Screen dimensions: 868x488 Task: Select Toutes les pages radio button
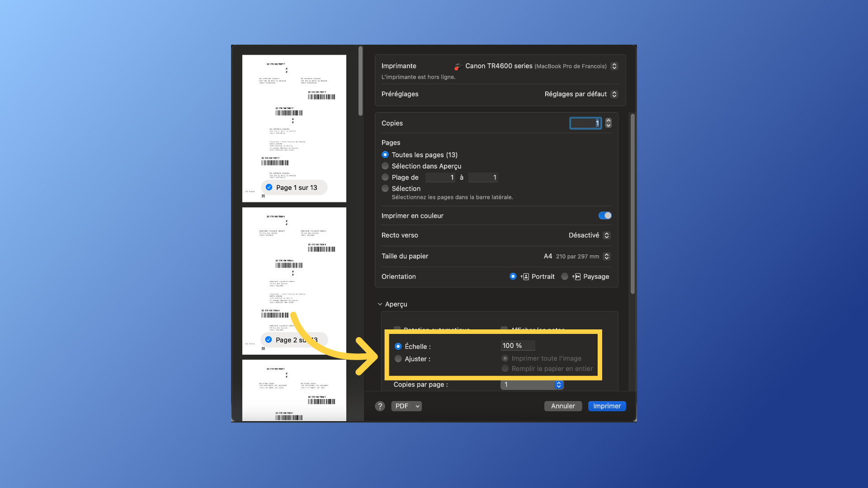[385, 155]
